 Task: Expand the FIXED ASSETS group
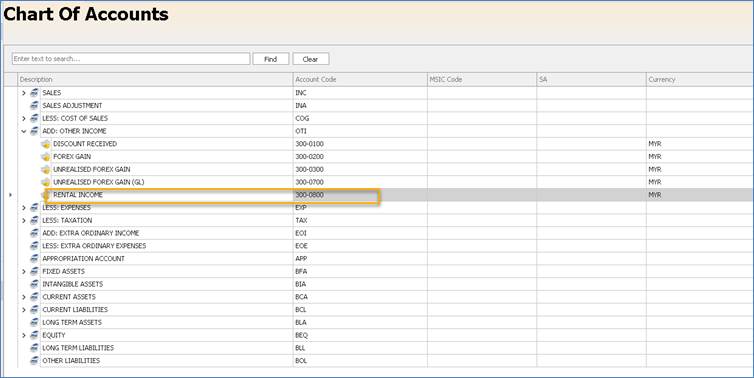pyautogui.click(x=24, y=271)
